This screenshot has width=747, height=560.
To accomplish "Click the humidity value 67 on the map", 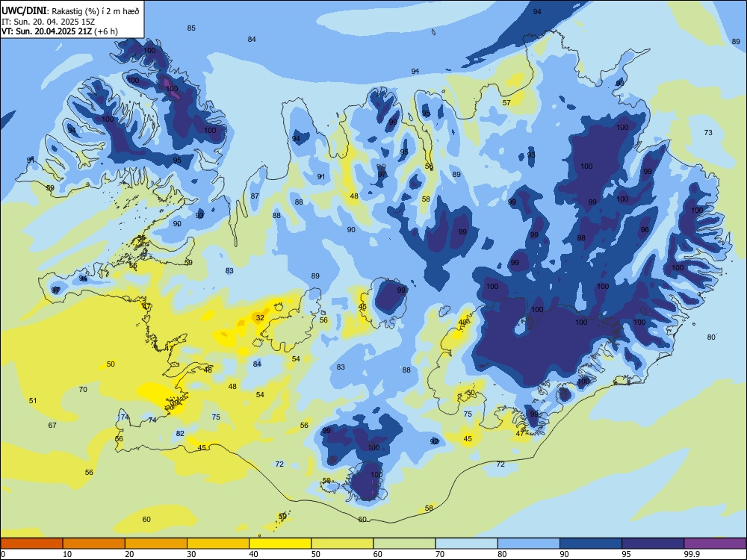I will 52,426.
